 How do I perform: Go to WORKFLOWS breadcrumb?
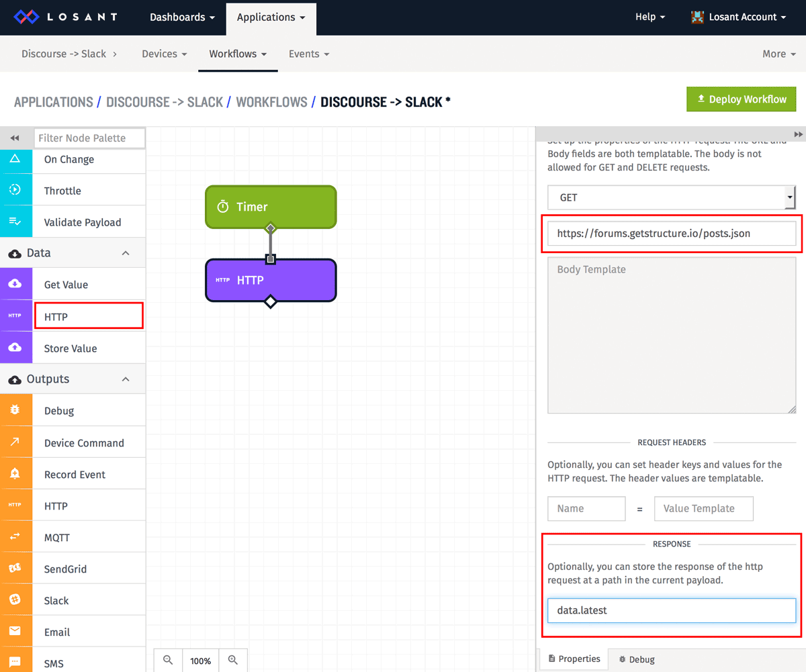[271, 102]
